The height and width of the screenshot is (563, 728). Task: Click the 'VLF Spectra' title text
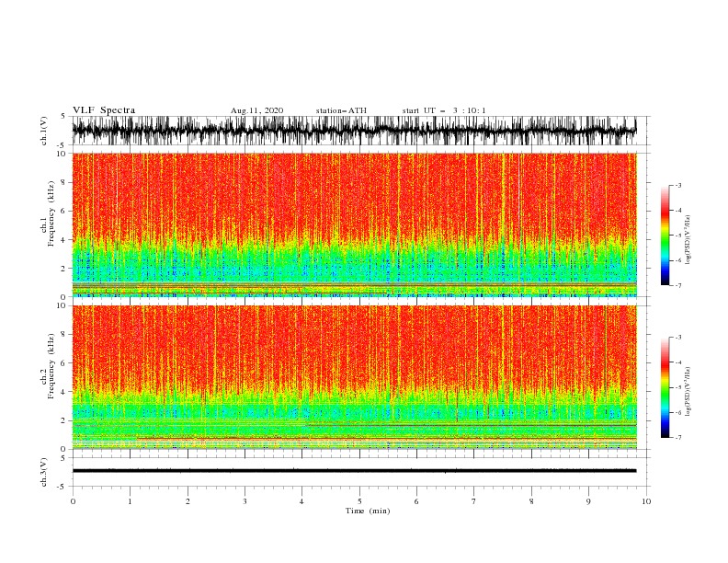coord(104,110)
